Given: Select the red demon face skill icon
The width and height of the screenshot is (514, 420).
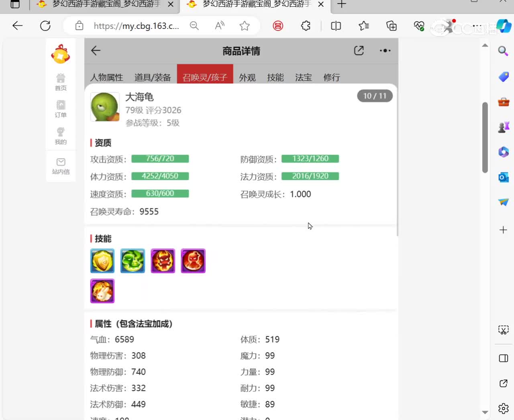Looking at the screenshot, I should point(163,261).
